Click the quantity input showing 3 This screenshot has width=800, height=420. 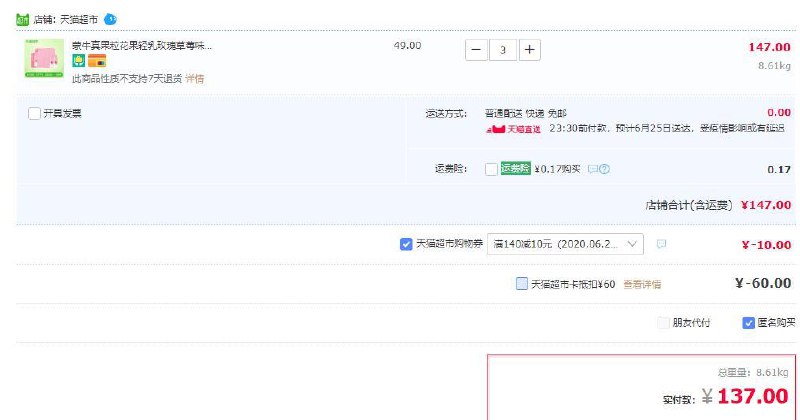(503, 50)
